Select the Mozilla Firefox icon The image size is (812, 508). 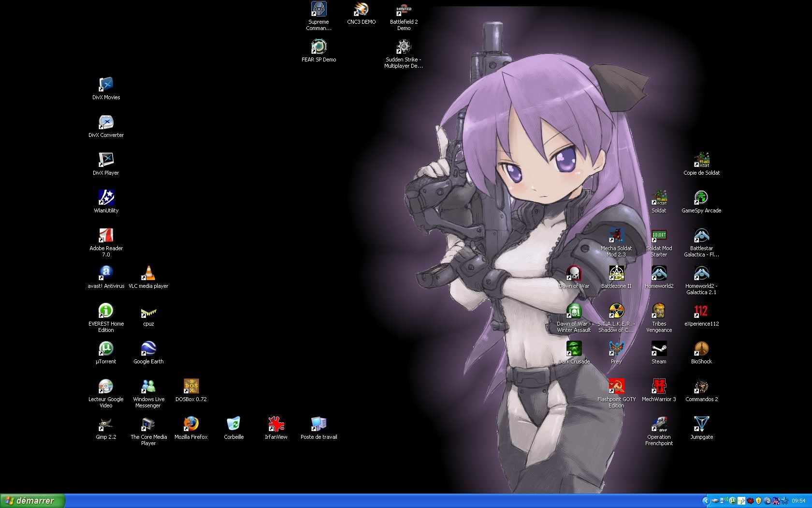[191, 424]
